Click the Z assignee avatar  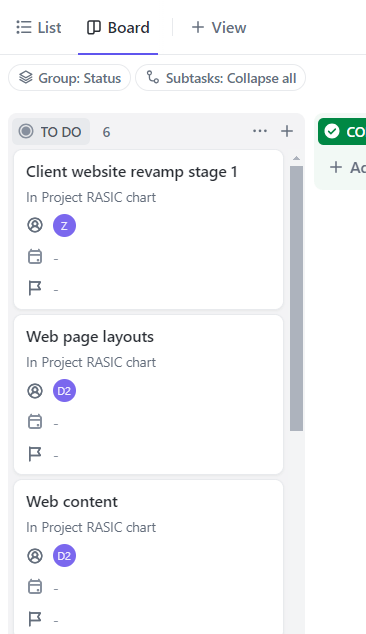64,225
